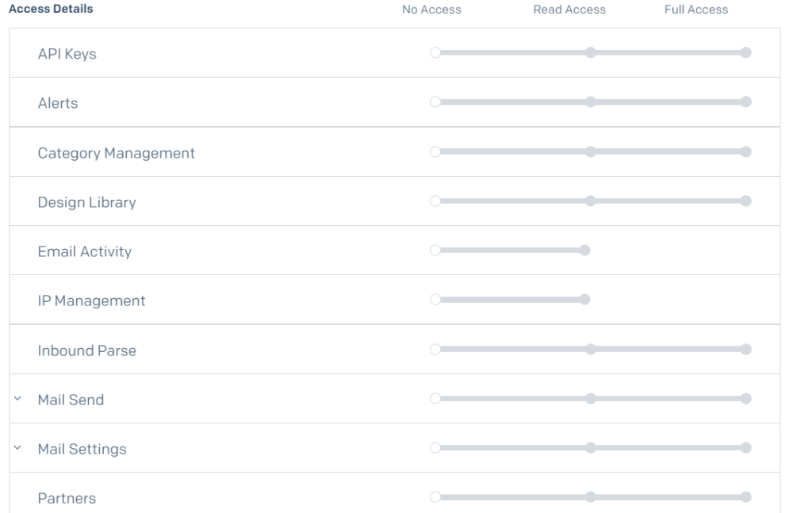Set Design Library to Full Access
This screenshot has width=812, height=513.
click(x=745, y=201)
